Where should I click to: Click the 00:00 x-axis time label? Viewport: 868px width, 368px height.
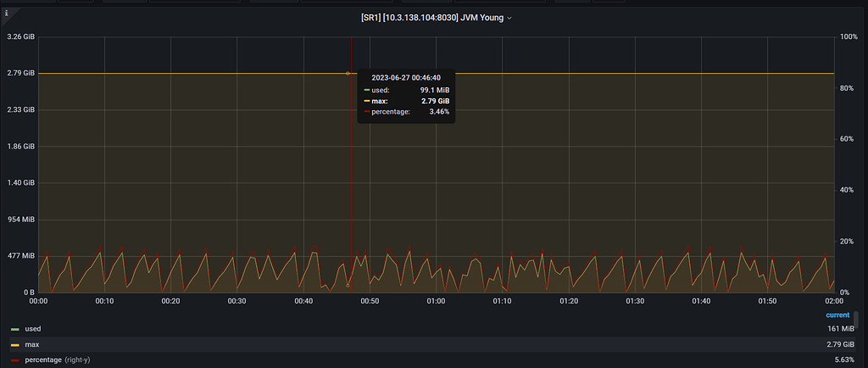38,301
